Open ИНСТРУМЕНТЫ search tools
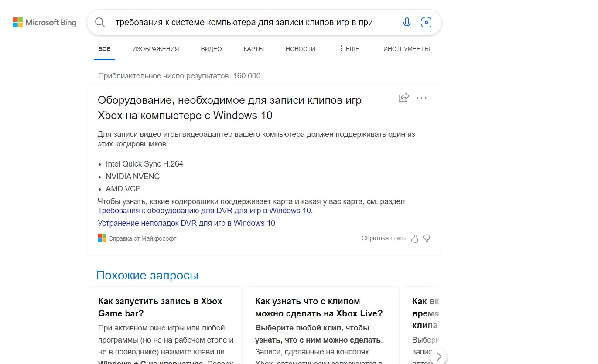 (x=406, y=49)
